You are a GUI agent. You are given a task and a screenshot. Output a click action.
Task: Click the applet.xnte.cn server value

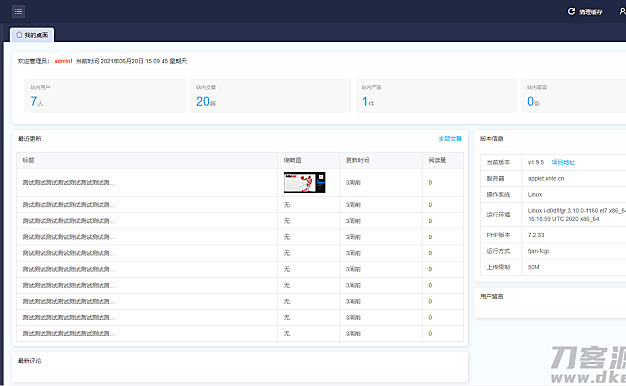coord(546,178)
